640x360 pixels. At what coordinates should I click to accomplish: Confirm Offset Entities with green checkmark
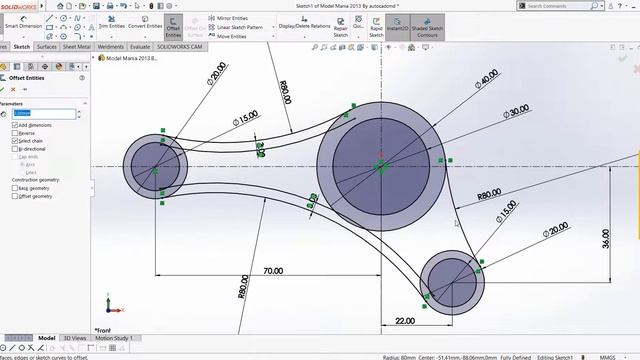[x=2, y=89]
